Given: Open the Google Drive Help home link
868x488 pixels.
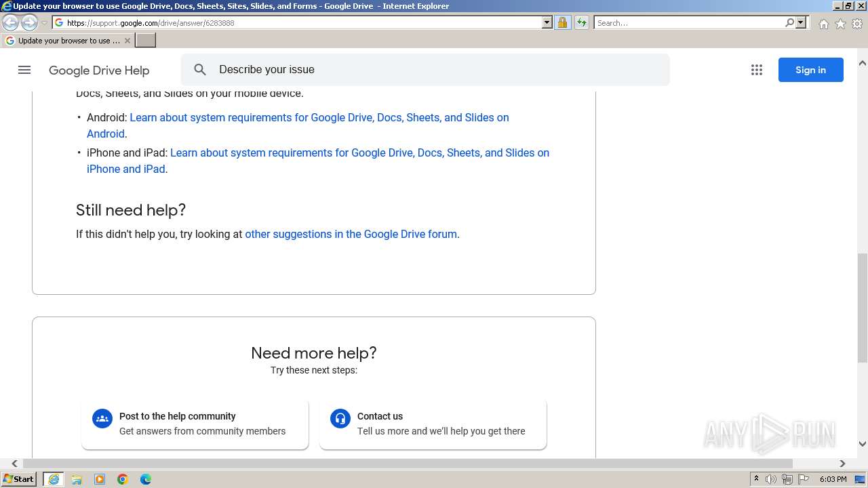Looking at the screenshot, I should (x=99, y=70).
